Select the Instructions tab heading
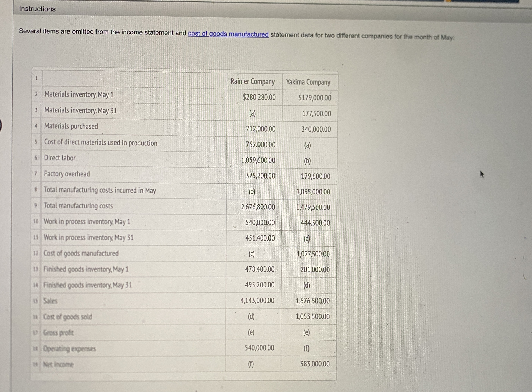The height and width of the screenshot is (392, 532). tap(37, 9)
